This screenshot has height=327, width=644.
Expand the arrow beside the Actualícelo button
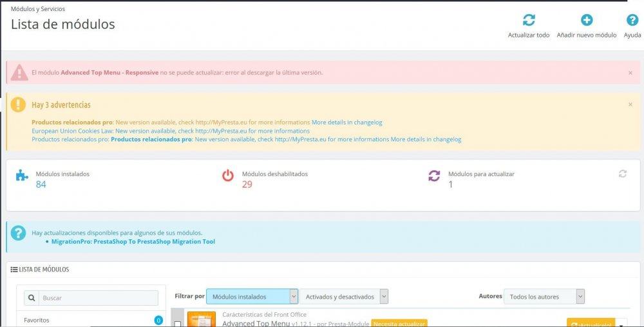click(621, 323)
